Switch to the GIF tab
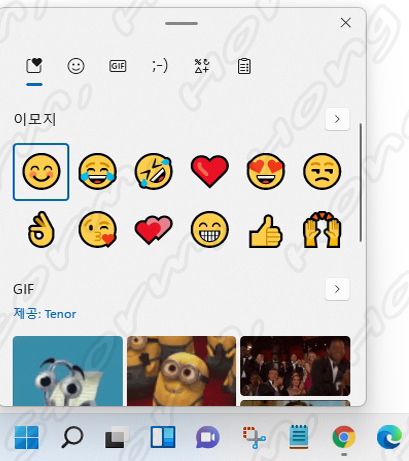Image resolution: width=409 pixels, height=461 pixels. (118, 66)
